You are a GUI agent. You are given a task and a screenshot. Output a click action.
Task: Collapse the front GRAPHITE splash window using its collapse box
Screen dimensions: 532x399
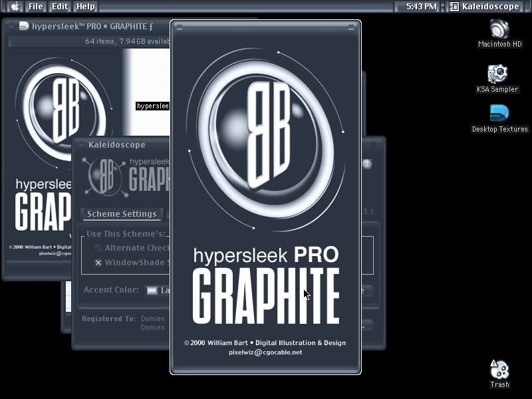[351, 27]
